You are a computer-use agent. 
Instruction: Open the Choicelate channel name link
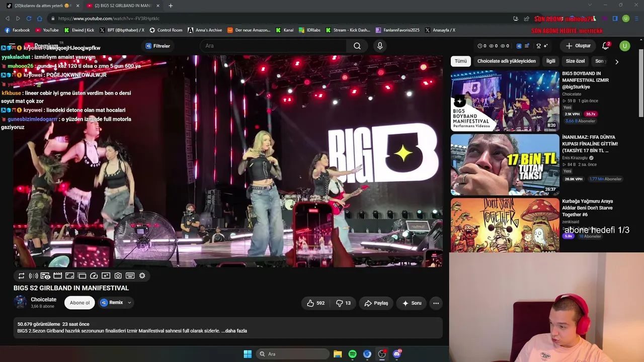[x=43, y=300]
